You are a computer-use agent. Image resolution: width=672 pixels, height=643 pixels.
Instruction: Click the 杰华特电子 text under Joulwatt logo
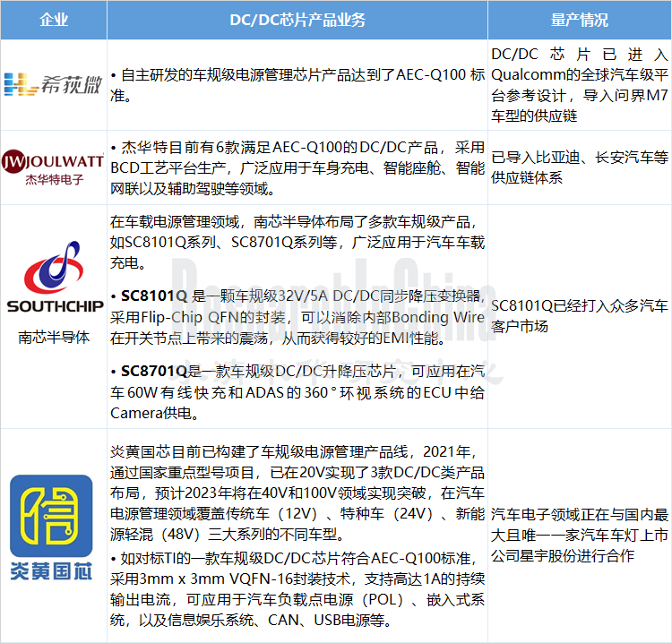tap(54, 179)
